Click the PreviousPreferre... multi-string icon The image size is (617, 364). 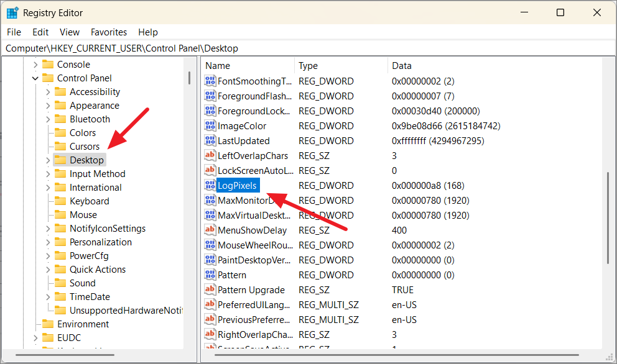[x=210, y=319]
